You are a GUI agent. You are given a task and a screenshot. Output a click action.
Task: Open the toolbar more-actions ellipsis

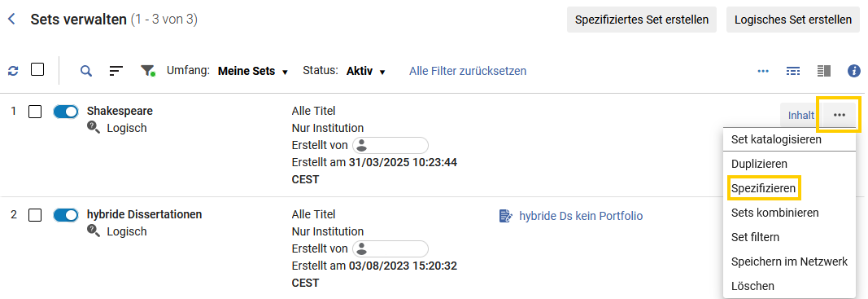[x=763, y=71]
